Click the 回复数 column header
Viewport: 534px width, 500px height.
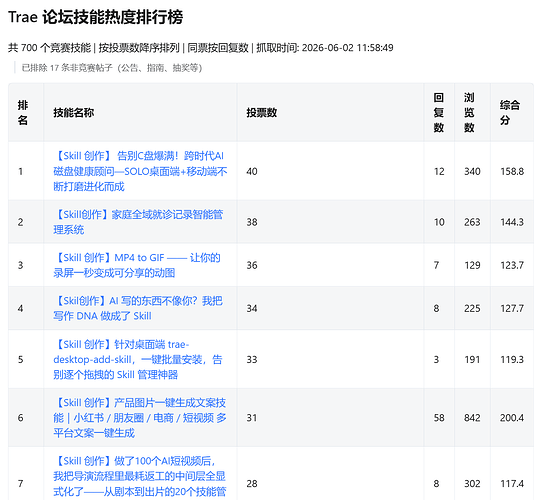click(x=439, y=112)
